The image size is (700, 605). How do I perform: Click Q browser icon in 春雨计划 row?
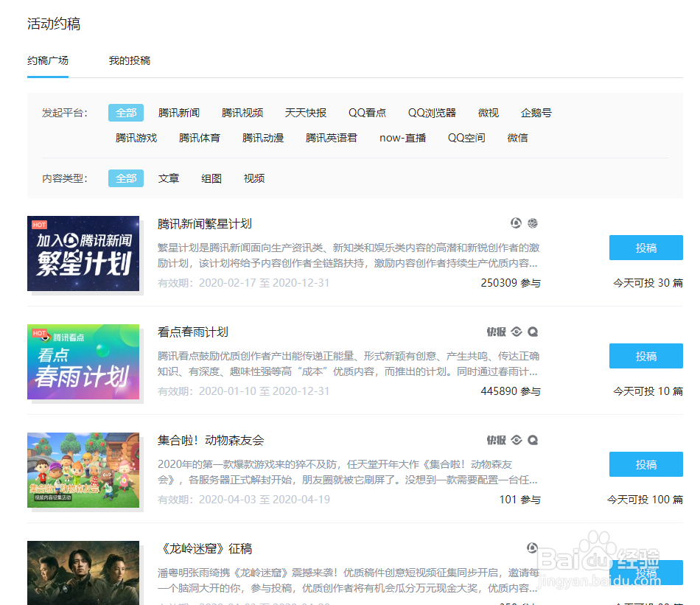pos(533,332)
